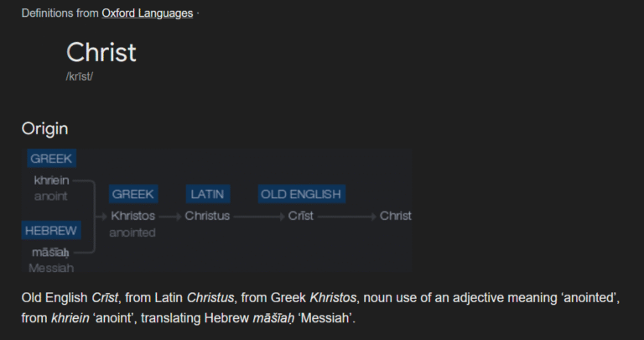Click the HEBREW language label
The width and height of the screenshot is (644, 340).
click(x=51, y=230)
